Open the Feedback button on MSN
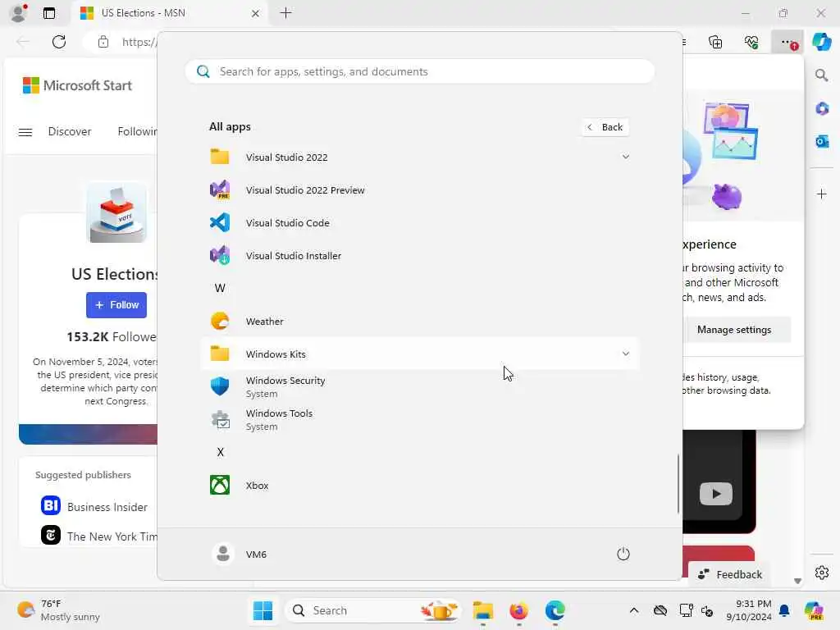 [x=729, y=574]
